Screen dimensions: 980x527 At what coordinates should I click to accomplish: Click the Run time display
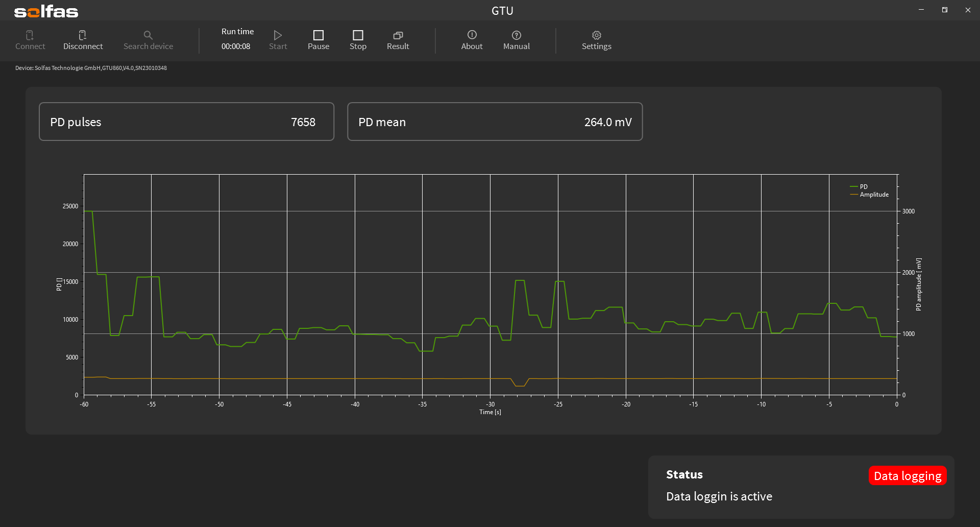point(237,39)
